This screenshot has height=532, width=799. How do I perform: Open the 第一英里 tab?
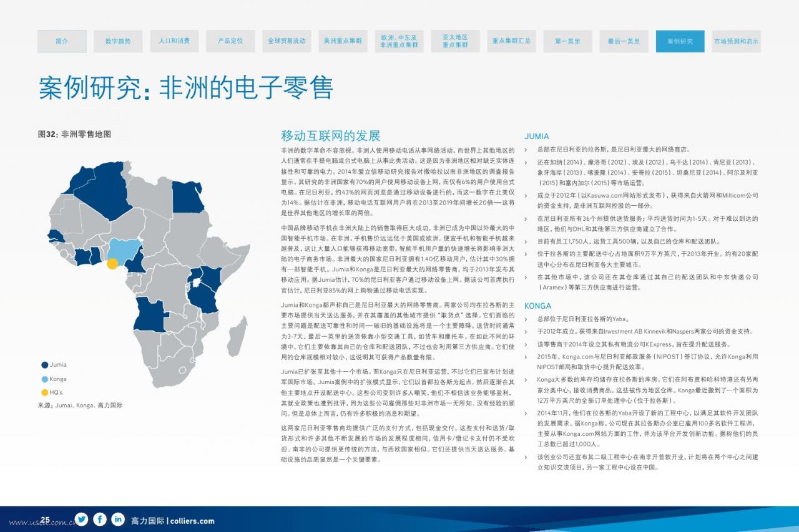click(x=567, y=41)
